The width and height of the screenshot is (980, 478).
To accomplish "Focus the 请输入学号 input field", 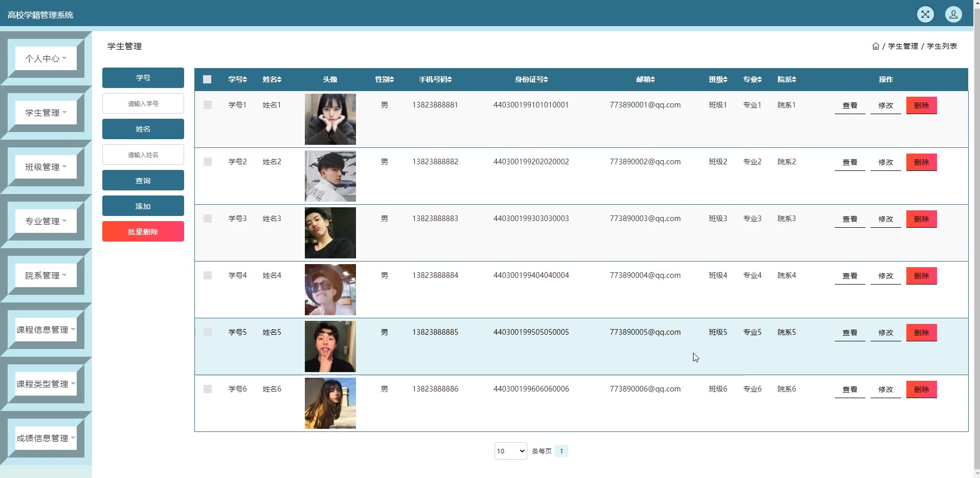I will click(143, 103).
